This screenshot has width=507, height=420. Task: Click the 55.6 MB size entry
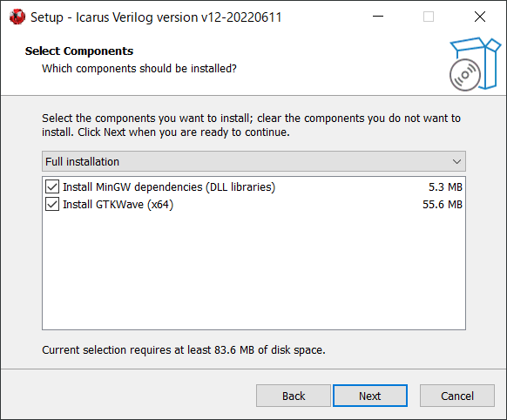click(x=443, y=205)
